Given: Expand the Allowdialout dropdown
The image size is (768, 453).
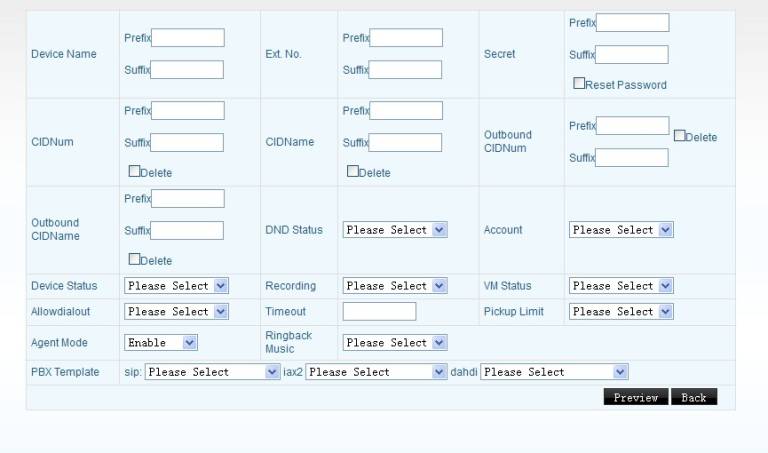Looking at the screenshot, I should click(176, 312).
